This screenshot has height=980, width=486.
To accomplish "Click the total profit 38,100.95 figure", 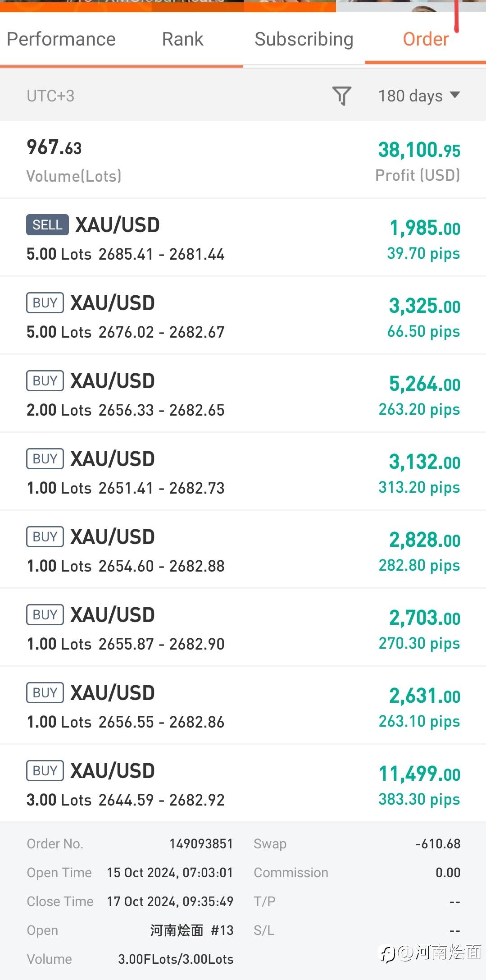I will [x=419, y=150].
